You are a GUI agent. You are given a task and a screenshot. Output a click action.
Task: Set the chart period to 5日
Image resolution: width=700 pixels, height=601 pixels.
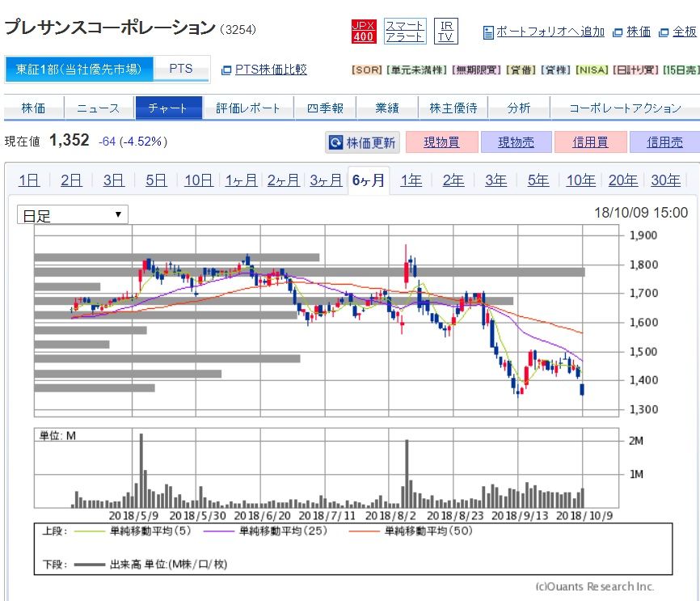[x=156, y=180]
